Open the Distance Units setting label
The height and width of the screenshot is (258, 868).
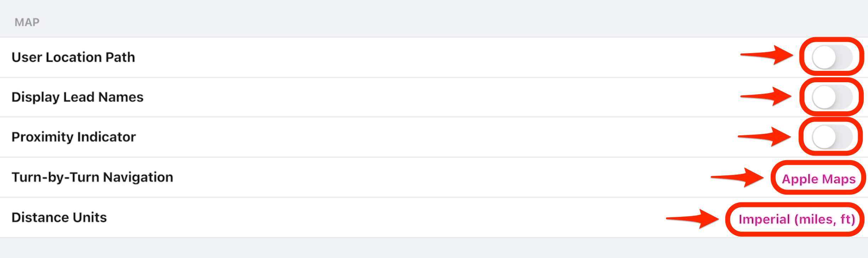click(59, 217)
